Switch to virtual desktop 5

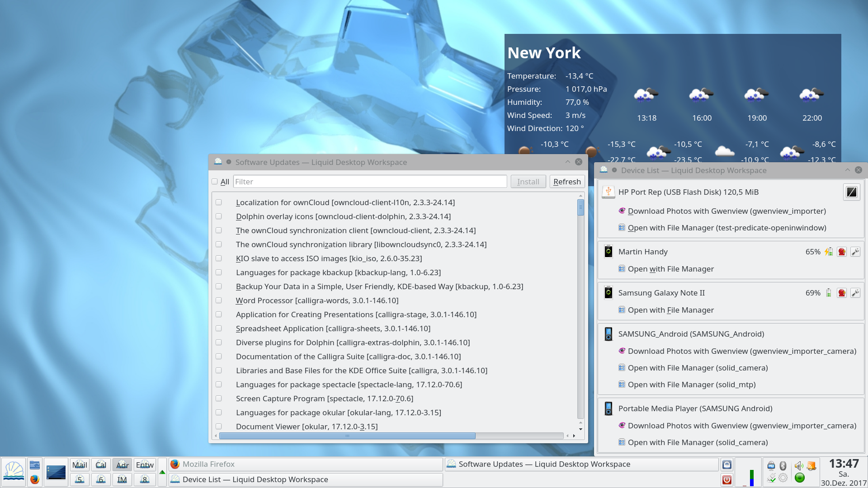(80, 479)
